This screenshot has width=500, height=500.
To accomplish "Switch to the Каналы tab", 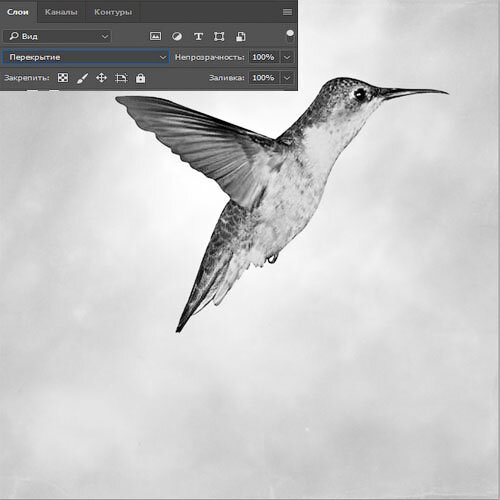I will click(61, 12).
